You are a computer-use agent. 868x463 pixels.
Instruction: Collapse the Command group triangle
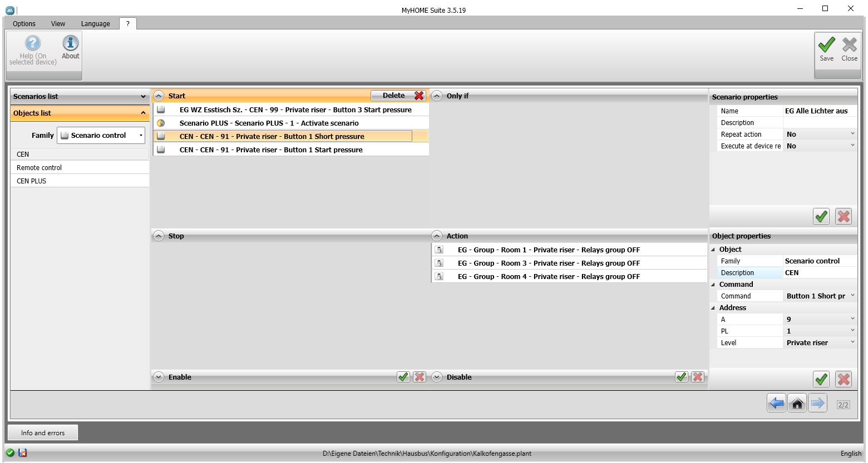713,285
